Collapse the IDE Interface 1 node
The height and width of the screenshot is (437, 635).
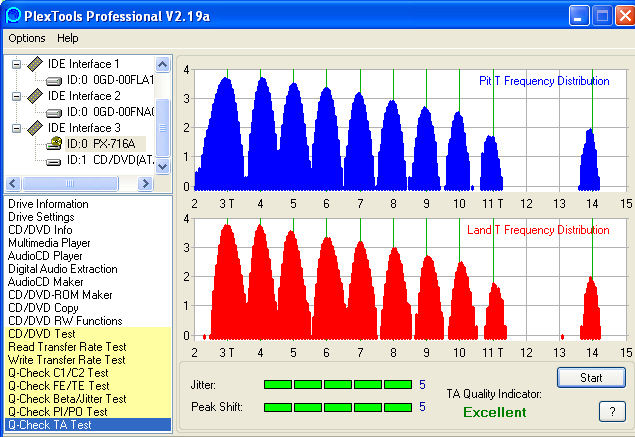coord(16,64)
